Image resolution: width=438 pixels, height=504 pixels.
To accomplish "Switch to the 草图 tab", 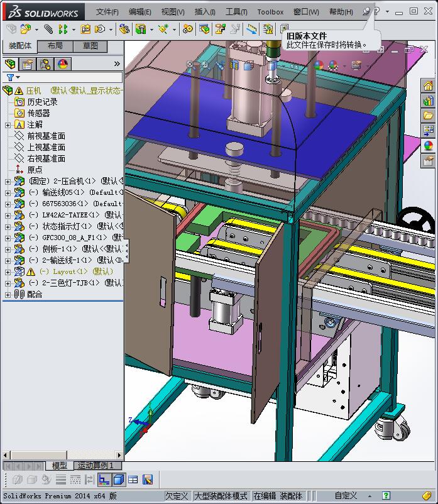I will (90, 46).
